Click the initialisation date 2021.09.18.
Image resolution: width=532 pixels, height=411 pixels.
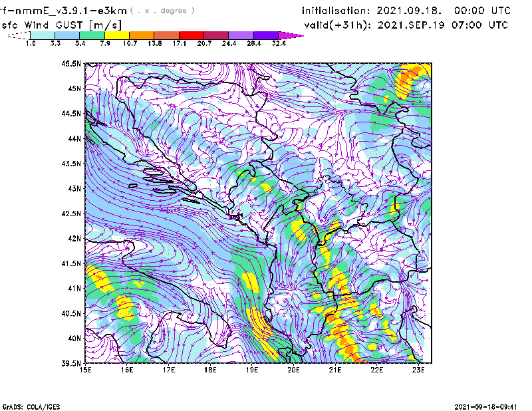coord(409,11)
